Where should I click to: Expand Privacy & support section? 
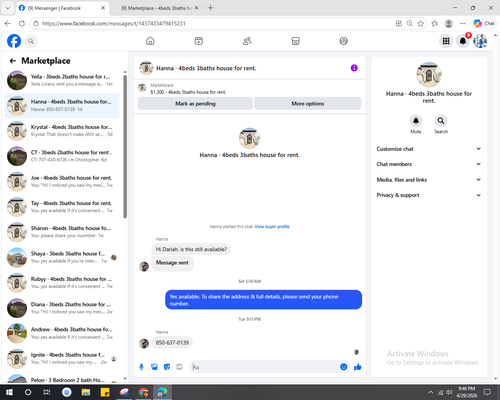429,195
